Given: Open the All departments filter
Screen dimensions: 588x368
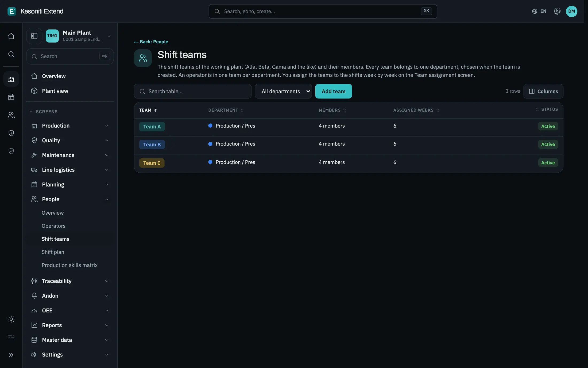Looking at the screenshot, I should coord(283,91).
